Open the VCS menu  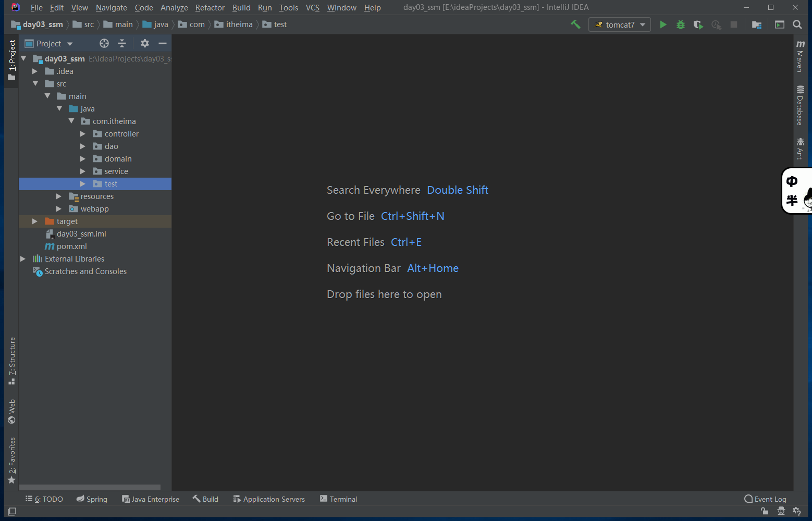click(313, 8)
